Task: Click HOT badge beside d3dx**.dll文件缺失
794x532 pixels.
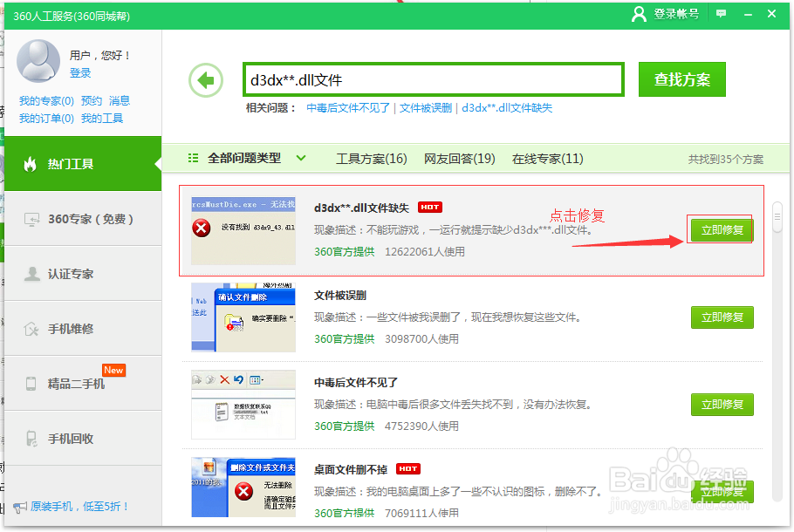Action: 430,207
